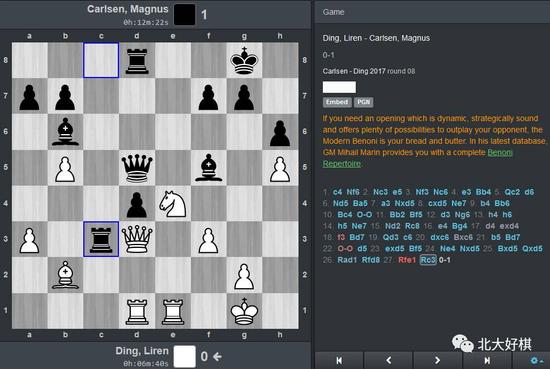
Task: Select the black pawn on g7
Action: click(x=244, y=96)
